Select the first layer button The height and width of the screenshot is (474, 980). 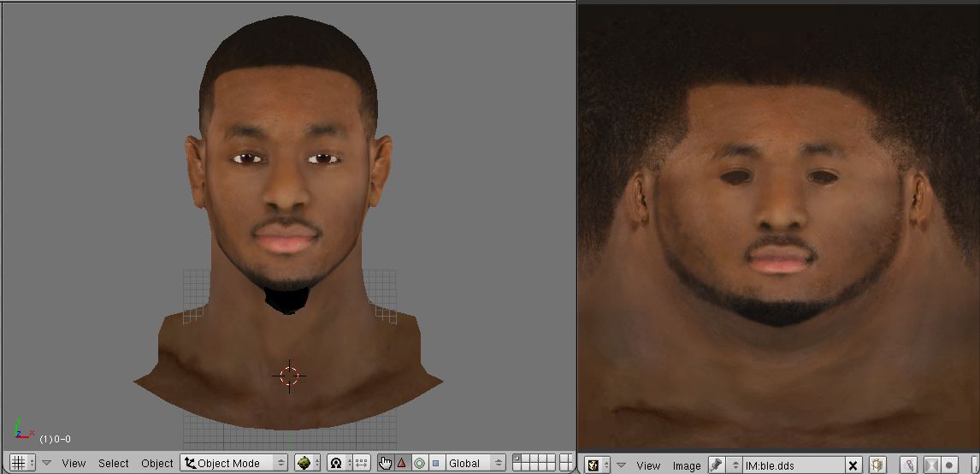point(517,459)
